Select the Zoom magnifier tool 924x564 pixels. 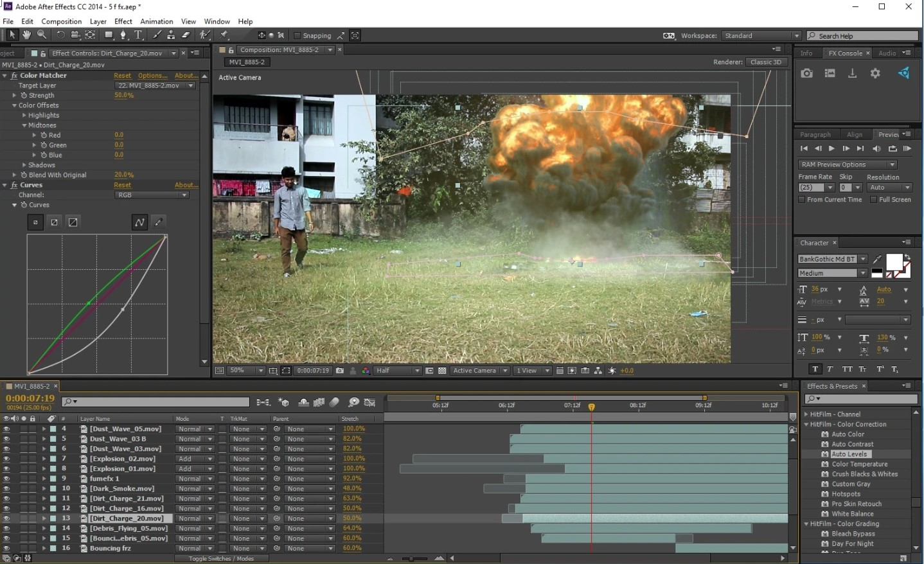(x=42, y=35)
